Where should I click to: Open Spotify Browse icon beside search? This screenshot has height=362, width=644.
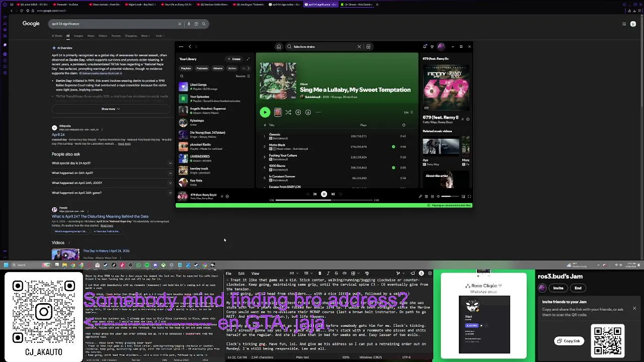tap(368, 47)
